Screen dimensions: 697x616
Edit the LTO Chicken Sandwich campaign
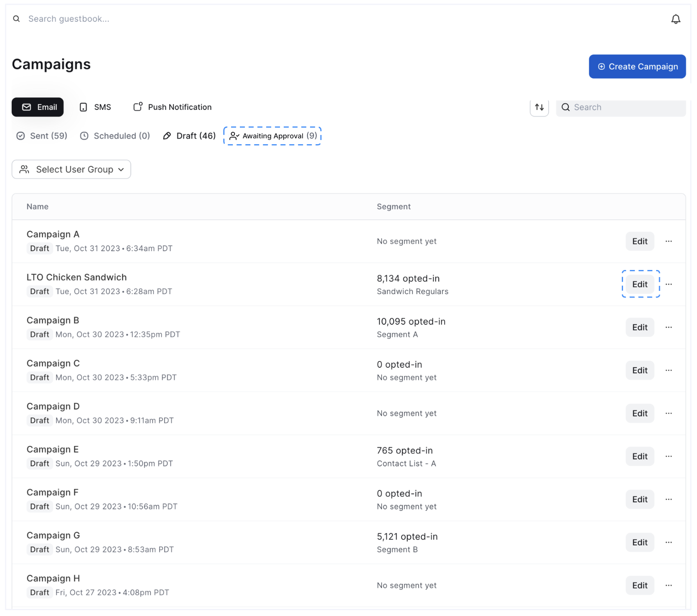point(640,285)
